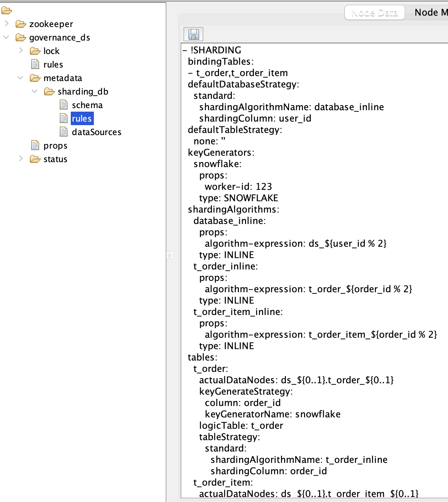Click the zookeeper folder icon
Image resolution: width=448 pixels, height=502 pixels.
point(20,24)
